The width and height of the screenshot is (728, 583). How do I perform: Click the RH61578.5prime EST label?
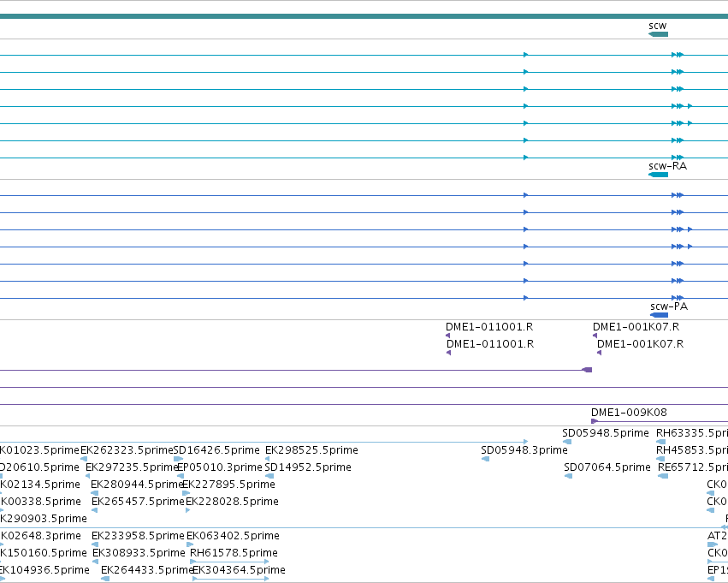(234, 553)
